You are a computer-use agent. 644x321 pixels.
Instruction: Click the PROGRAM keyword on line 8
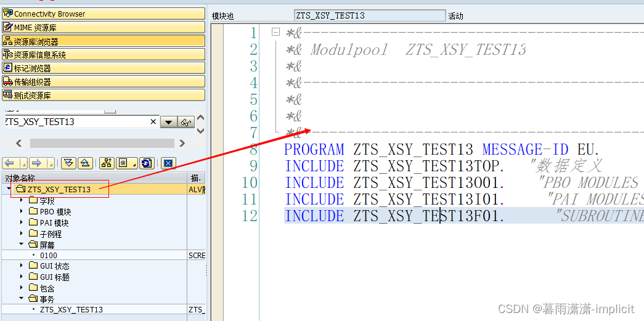point(314,150)
